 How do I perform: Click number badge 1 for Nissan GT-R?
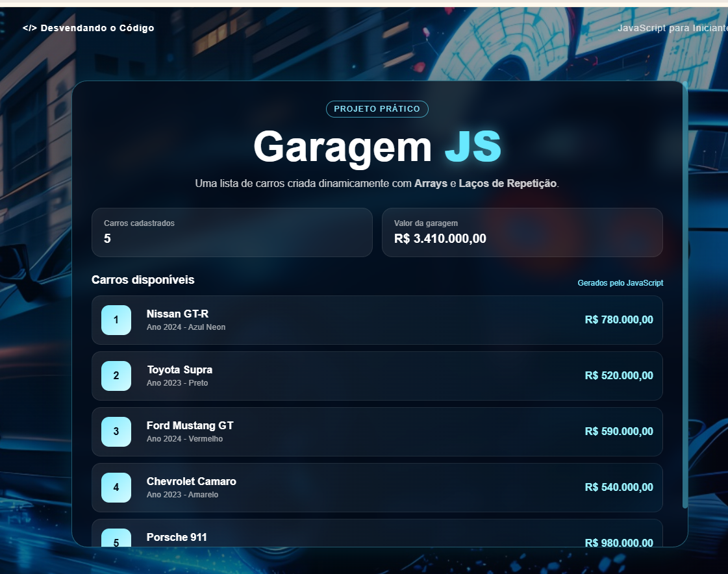pos(116,320)
